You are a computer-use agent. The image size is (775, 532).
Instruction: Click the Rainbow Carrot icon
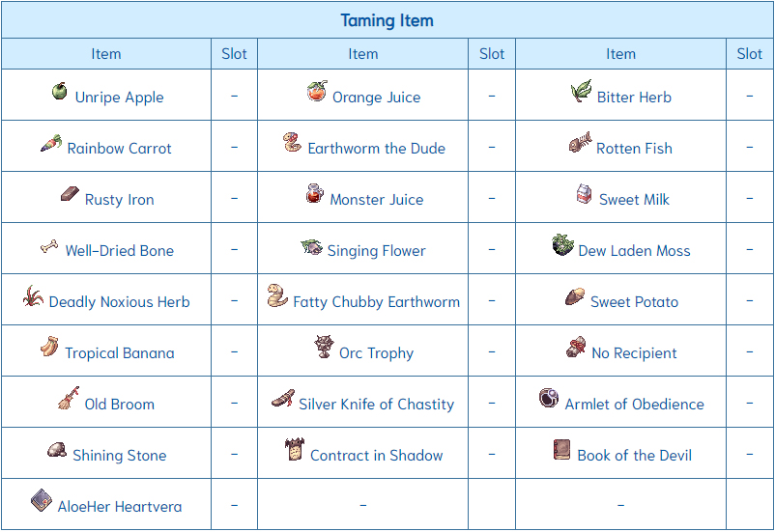(51, 143)
